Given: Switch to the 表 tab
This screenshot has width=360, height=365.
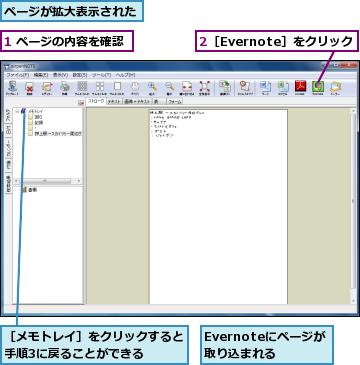Looking at the screenshot, I should pos(159,101).
